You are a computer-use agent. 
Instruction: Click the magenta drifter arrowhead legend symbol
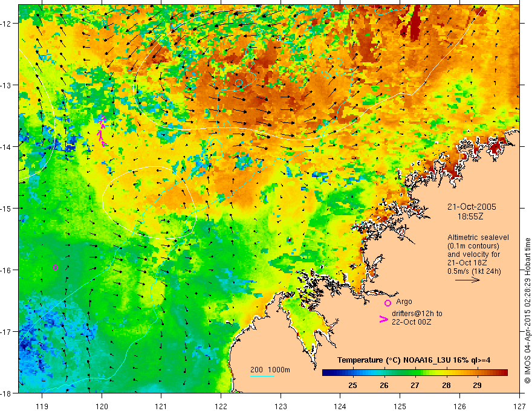(383, 319)
